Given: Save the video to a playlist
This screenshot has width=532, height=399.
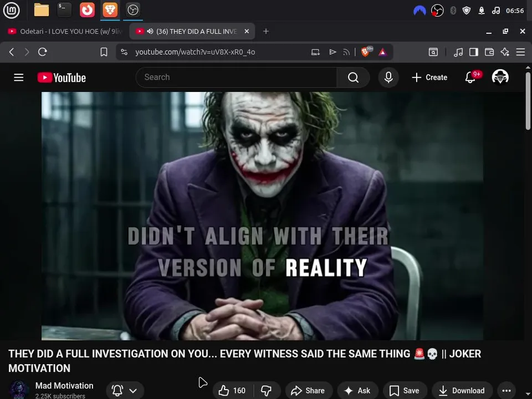Looking at the screenshot, I should click(405, 391).
